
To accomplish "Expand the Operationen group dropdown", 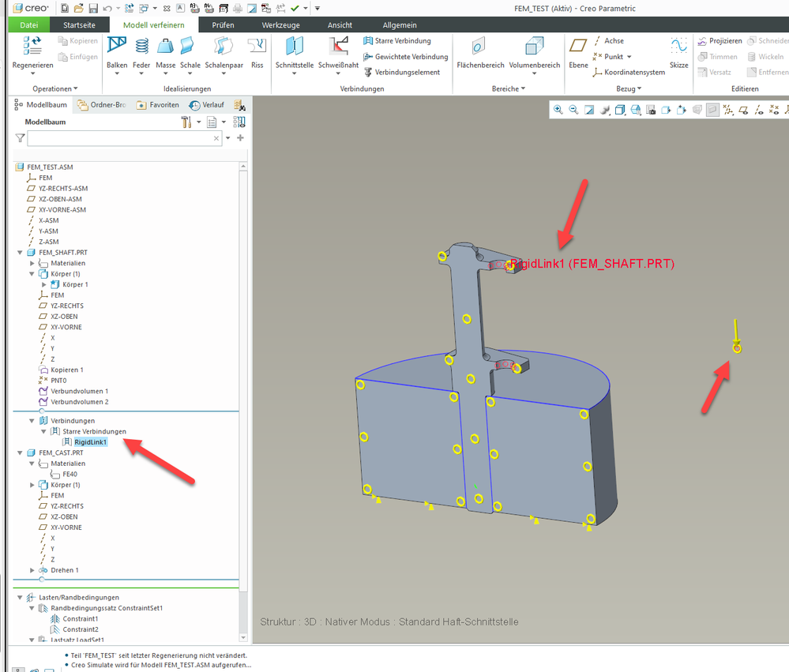I will [55, 88].
